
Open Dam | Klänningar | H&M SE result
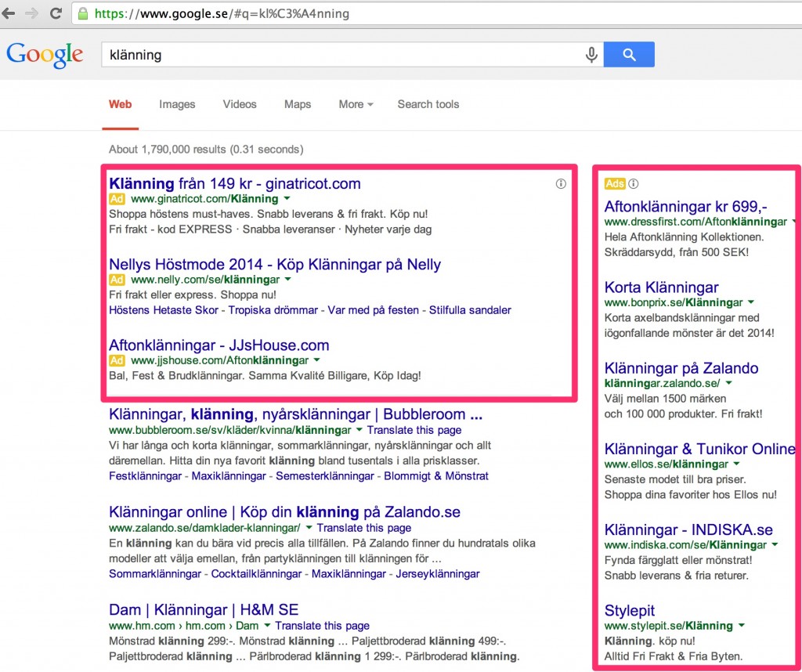204,609
